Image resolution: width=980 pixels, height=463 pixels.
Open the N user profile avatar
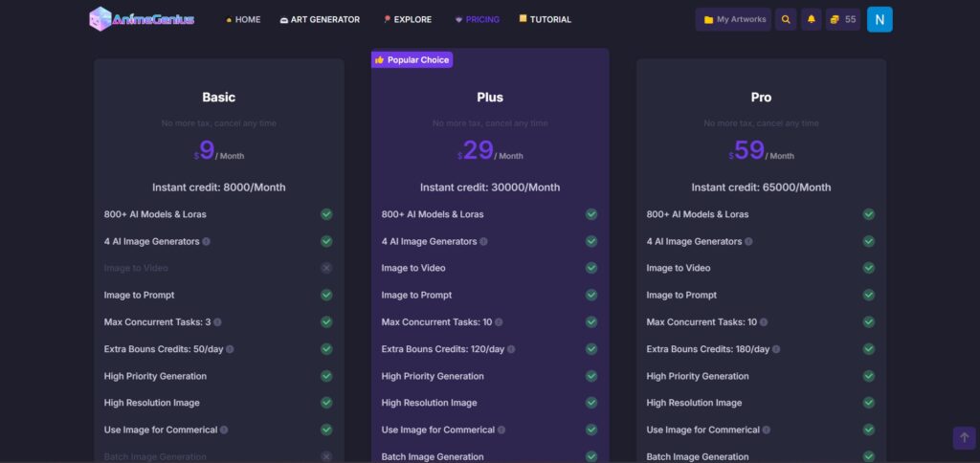point(880,19)
